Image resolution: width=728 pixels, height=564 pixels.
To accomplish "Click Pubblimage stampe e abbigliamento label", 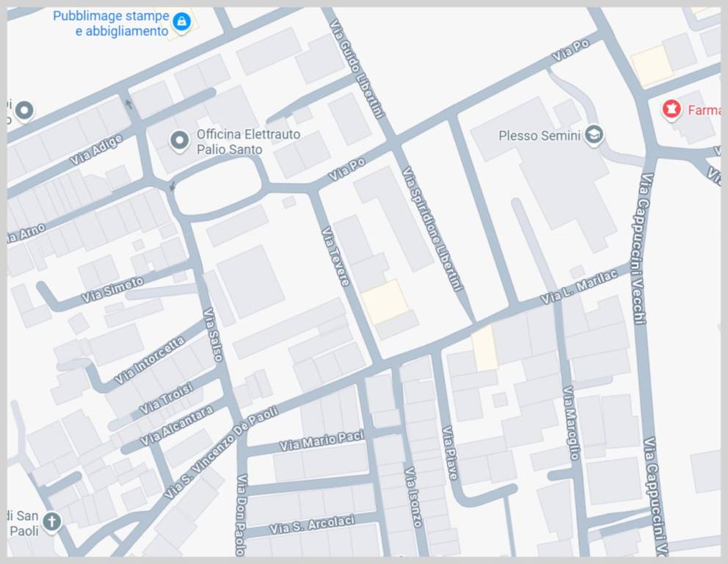I will 111,23.
